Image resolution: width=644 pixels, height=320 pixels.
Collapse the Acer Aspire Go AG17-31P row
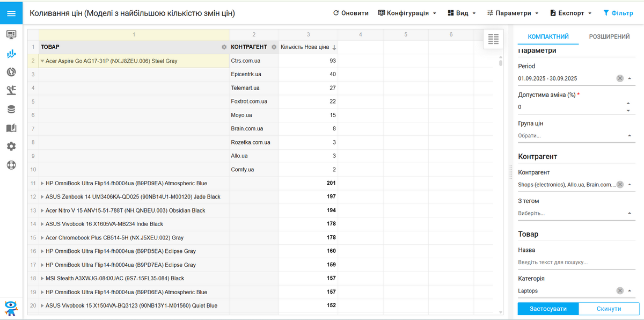click(42, 61)
